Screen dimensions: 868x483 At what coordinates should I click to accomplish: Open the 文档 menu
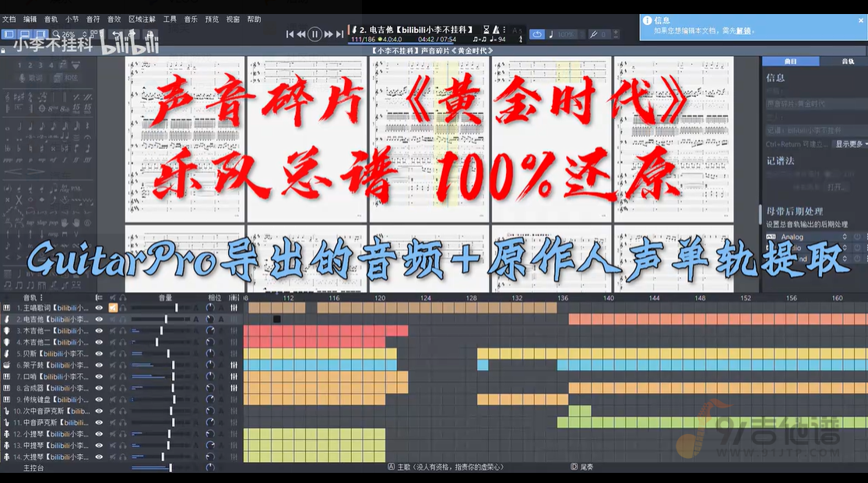(9, 19)
